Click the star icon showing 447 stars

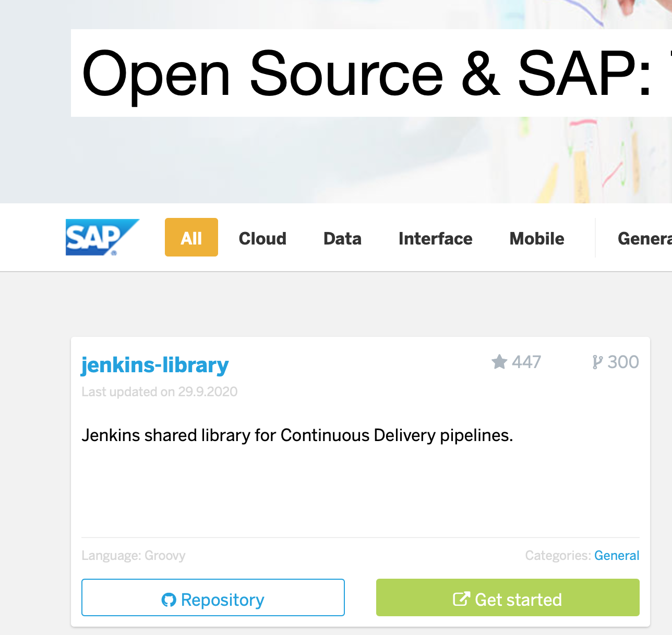tap(500, 362)
